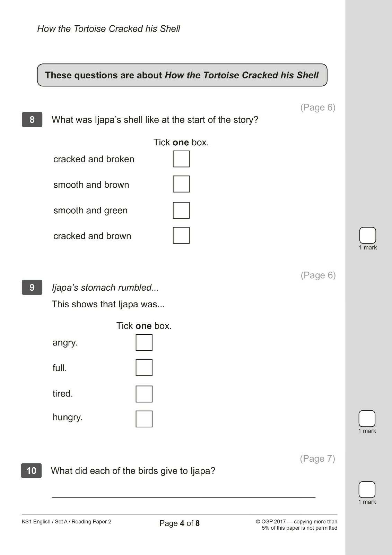Click the question number 10 badge
The image size is (392, 555).
[31, 471]
